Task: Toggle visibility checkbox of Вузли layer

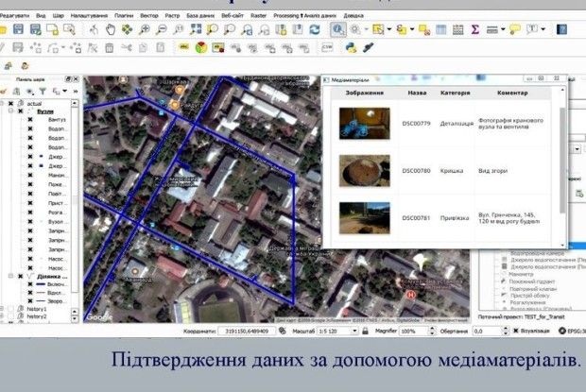Action: click(21, 111)
